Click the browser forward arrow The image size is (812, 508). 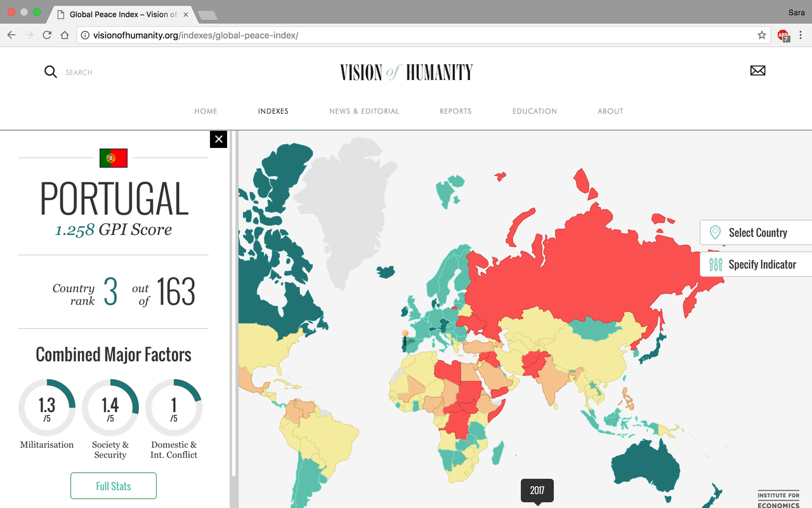29,35
